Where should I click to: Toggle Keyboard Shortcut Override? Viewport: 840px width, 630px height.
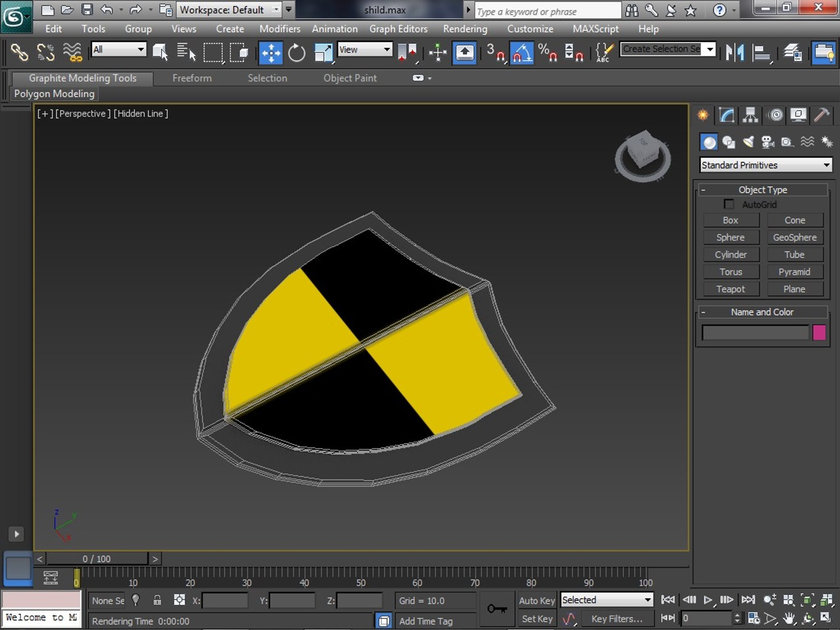pos(464,52)
